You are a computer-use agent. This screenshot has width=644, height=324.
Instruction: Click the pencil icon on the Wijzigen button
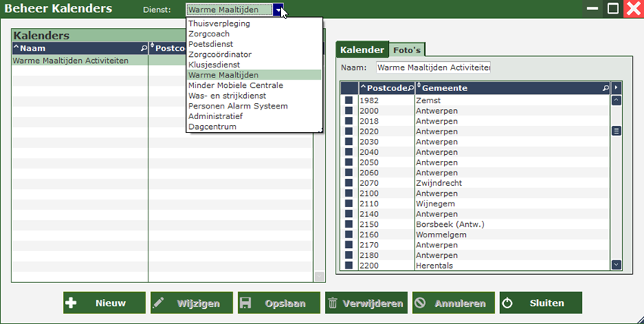(159, 303)
